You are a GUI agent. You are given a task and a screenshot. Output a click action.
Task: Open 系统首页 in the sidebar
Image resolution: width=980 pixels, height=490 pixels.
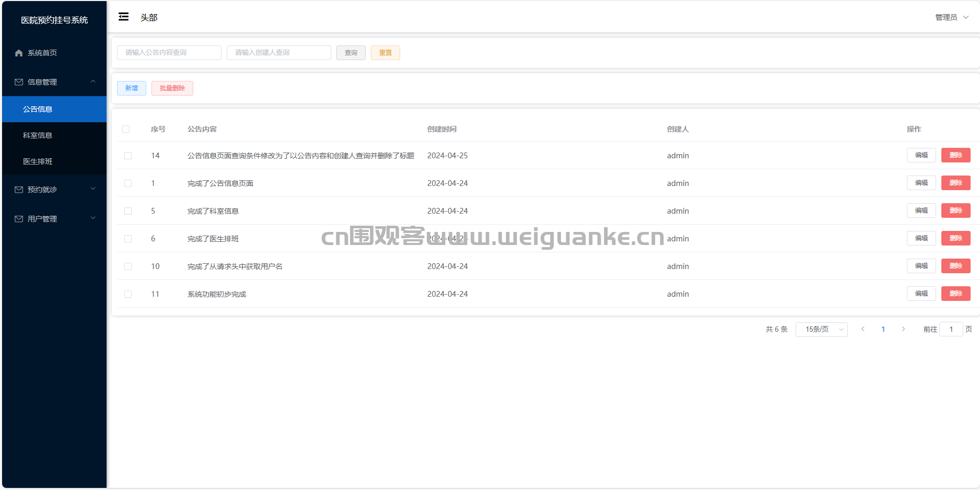(54, 53)
